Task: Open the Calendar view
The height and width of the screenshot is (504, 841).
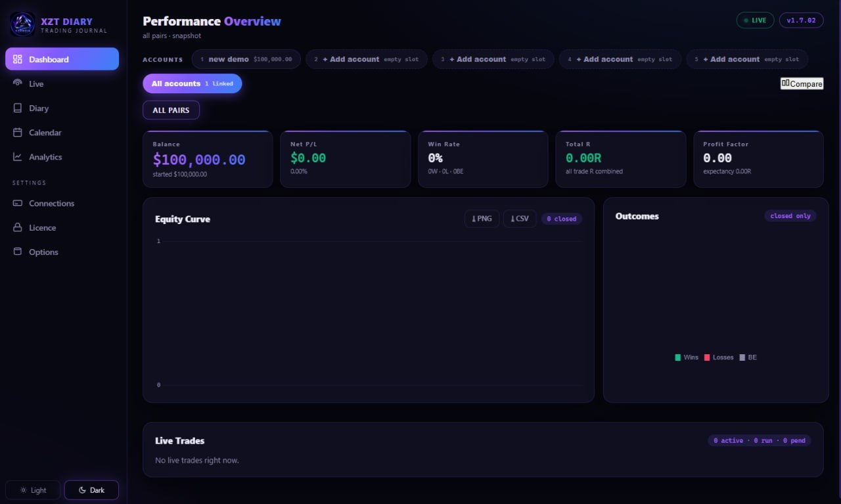Action: point(62,132)
